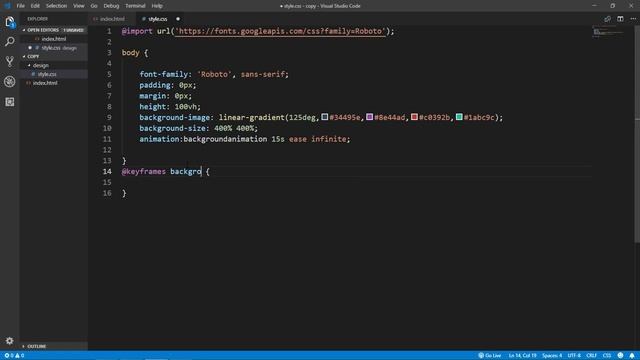Screen dimensions: 640x360
Task: Click the CSS language mode selector
Action: pyautogui.click(x=607, y=356)
